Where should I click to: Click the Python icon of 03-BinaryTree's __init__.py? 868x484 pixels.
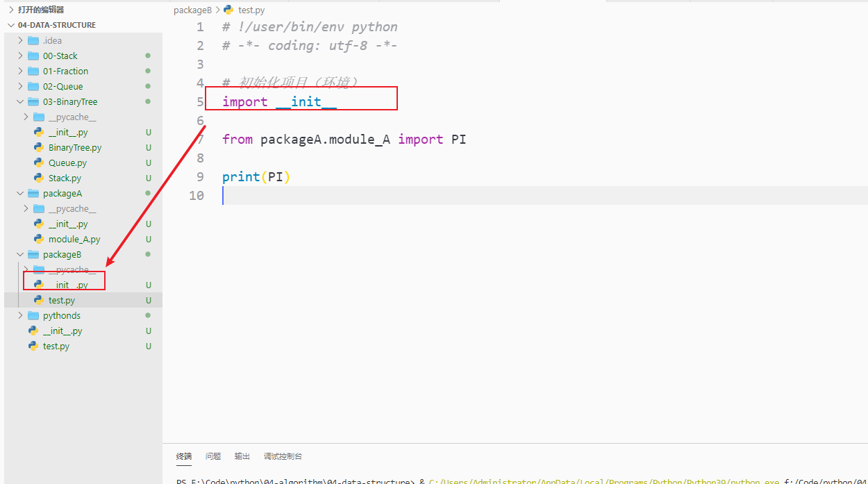click(x=39, y=132)
